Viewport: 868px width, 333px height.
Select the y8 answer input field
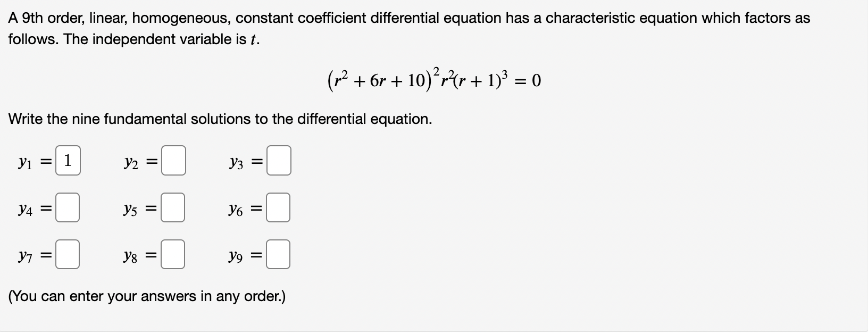173,254
